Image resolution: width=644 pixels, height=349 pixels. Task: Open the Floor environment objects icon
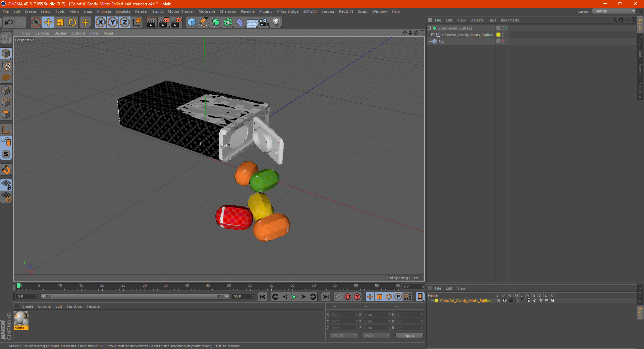coord(252,22)
